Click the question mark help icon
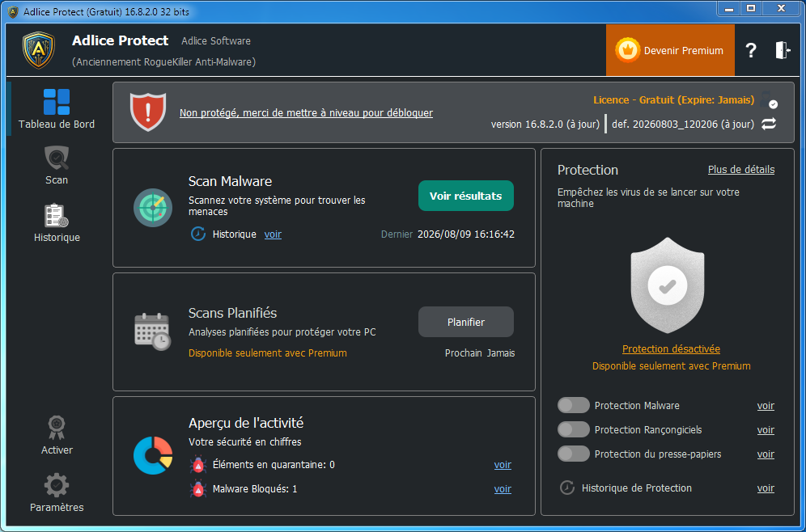This screenshot has height=532, width=806. tap(751, 50)
